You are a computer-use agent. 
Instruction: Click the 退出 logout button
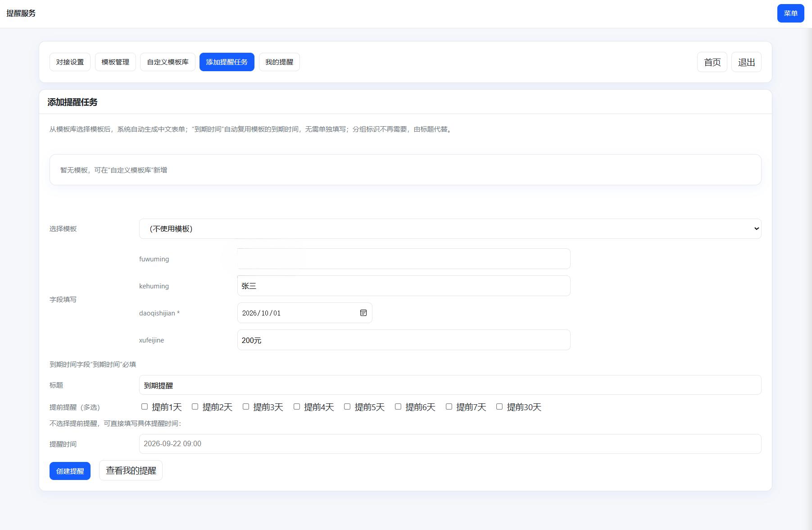746,62
